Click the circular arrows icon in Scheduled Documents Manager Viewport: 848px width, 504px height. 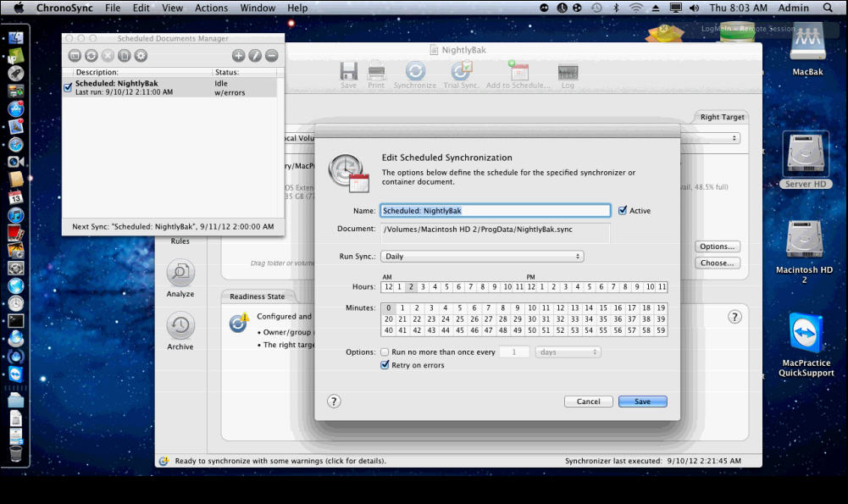pyautogui.click(x=91, y=55)
